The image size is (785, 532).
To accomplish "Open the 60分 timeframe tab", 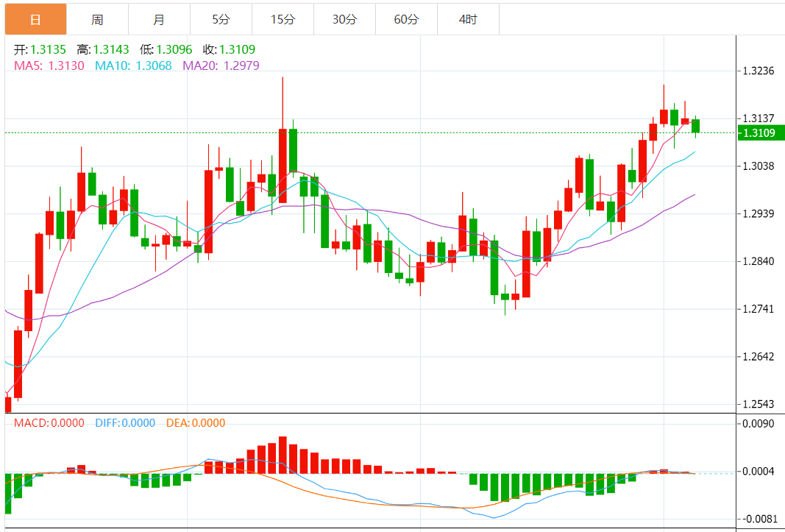I will pos(407,20).
